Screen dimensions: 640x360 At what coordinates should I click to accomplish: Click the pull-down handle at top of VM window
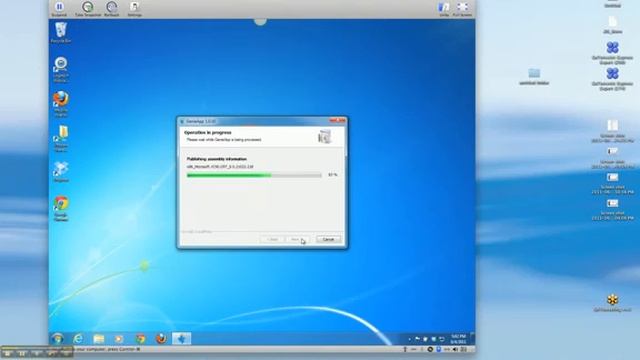(x=260, y=21)
